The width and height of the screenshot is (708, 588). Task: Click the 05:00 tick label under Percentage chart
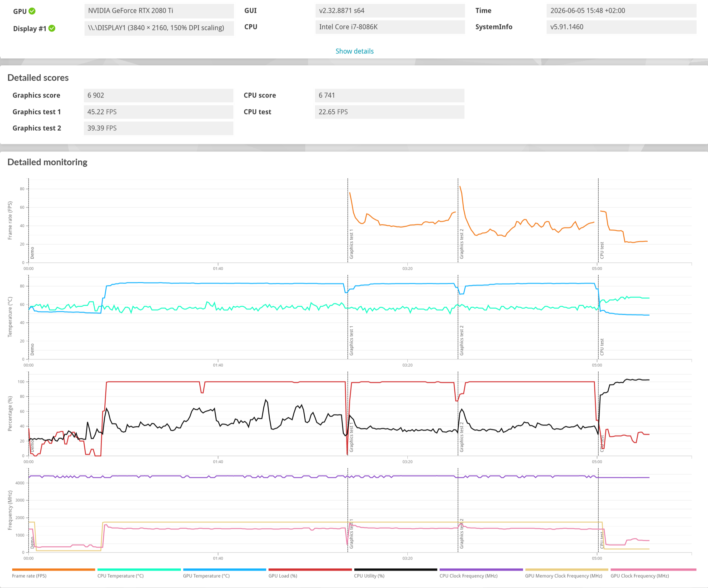click(x=597, y=461)
